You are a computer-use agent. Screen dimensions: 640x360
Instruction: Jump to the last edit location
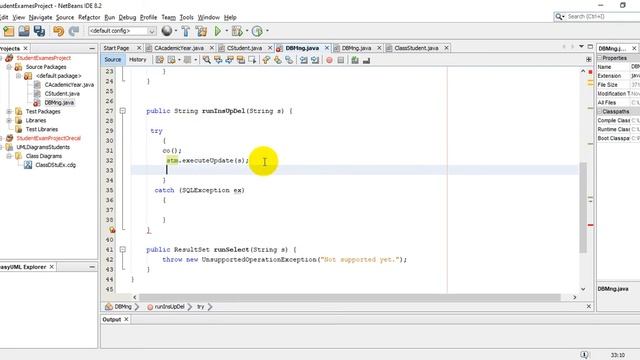click(160, 60)
